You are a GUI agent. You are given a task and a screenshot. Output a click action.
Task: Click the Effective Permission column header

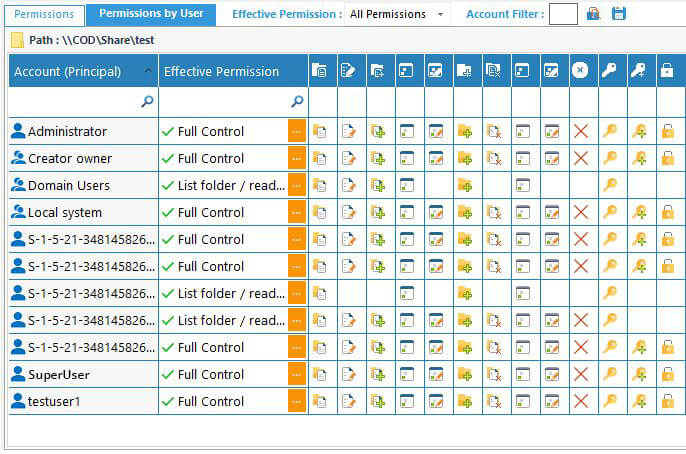tap(221, 71)
